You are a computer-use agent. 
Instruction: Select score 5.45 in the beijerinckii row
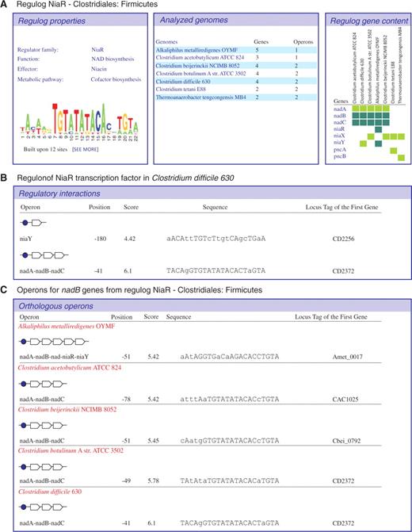[153, 441]
